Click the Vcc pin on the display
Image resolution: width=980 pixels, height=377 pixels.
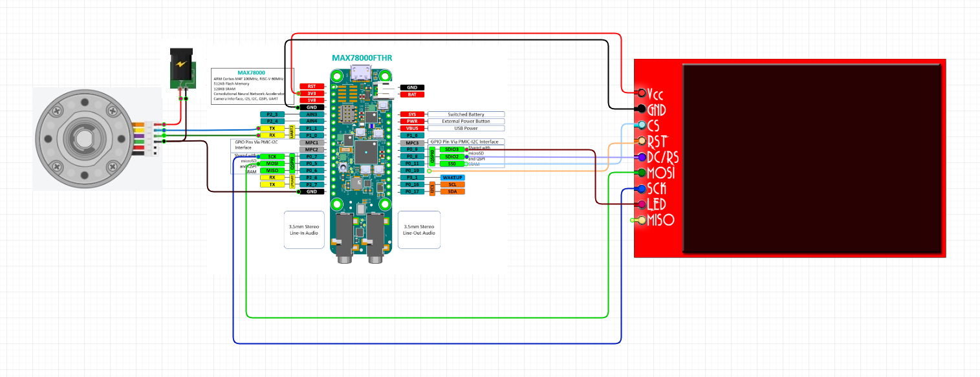click(642, 93)
